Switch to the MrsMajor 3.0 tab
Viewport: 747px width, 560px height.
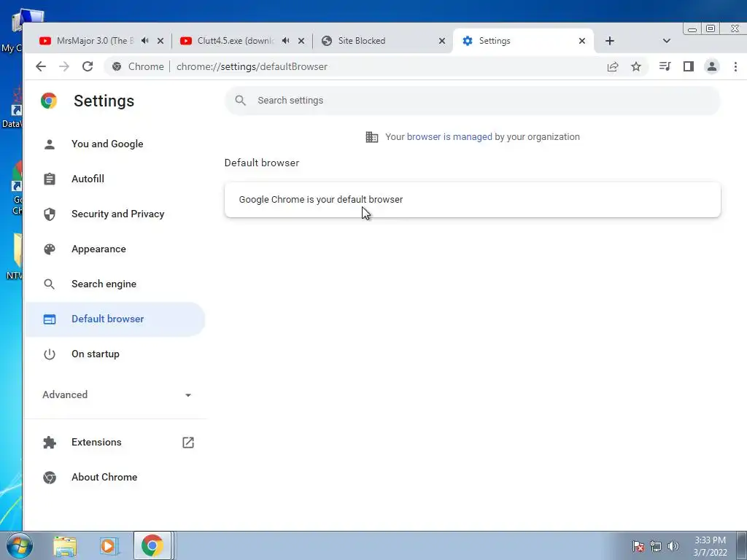click(96, 41)
